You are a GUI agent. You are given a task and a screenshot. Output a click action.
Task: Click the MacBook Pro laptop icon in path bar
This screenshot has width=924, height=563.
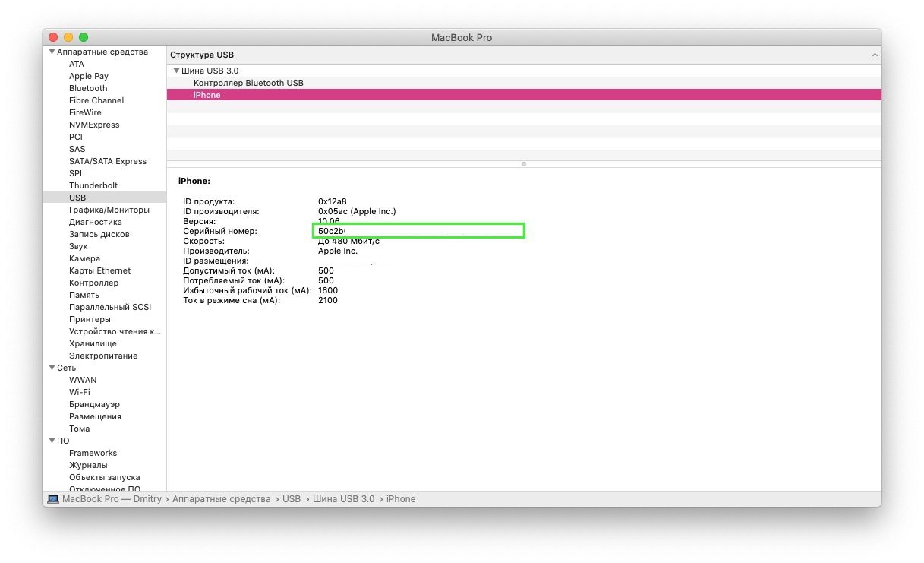pyautogui.click(x=53, y=499)
